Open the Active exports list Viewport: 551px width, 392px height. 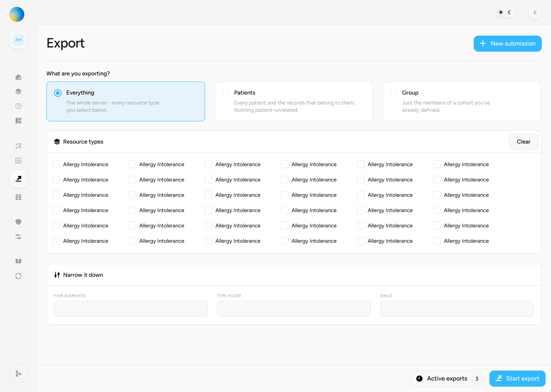pos(447,379)
